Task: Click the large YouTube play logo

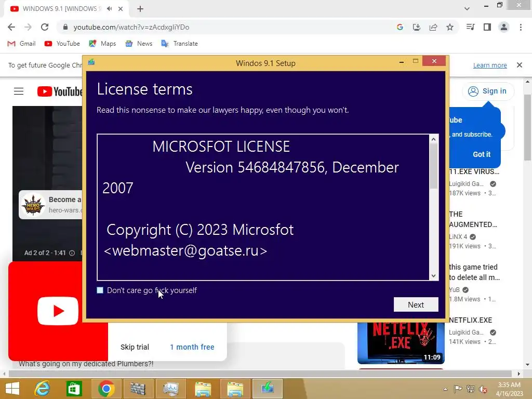Action: click(x=58, y=311)
